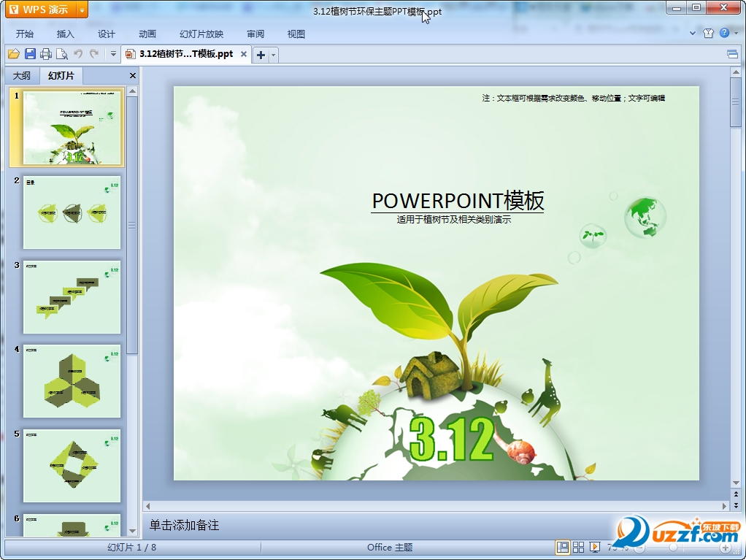Viewport: 746px width, 560px height.
Task: Click the POWERPOINT模板 title text on slide
Action: [458, 201]
